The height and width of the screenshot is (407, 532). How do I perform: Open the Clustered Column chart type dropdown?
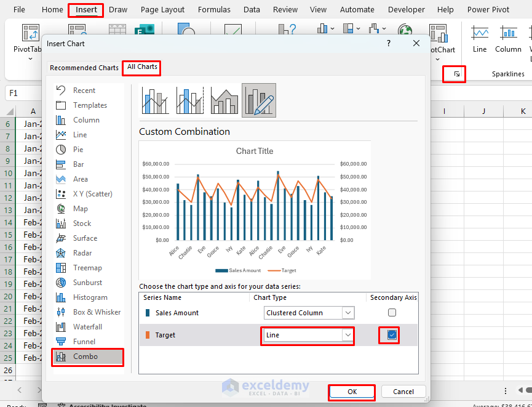pyautogui.click(x=347, y=312)
